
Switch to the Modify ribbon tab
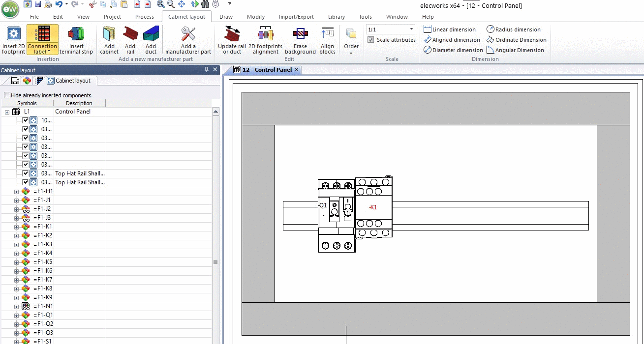[256, 17]
